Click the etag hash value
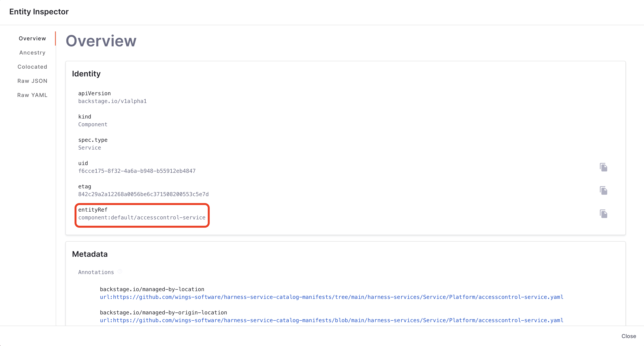 143,194
